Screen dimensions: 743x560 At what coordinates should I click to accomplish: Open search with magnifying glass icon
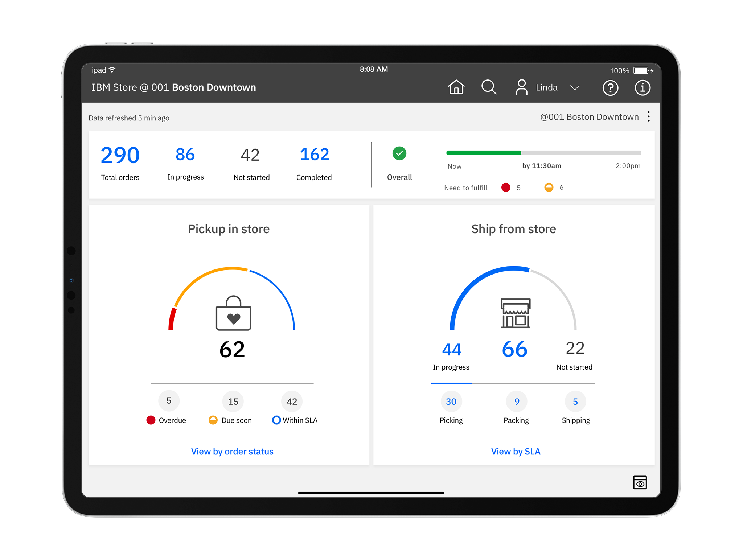coord(489,87)
